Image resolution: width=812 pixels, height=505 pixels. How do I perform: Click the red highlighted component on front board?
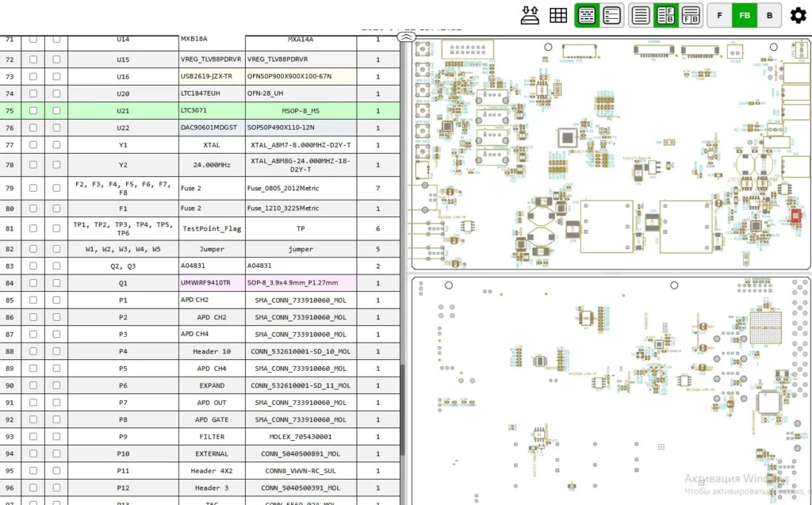(x=796, y=216)
